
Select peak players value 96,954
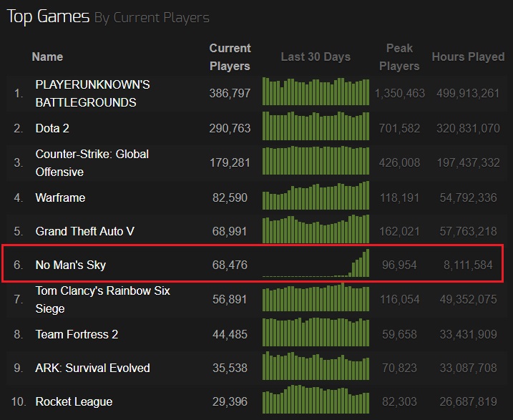coord(399,265)
